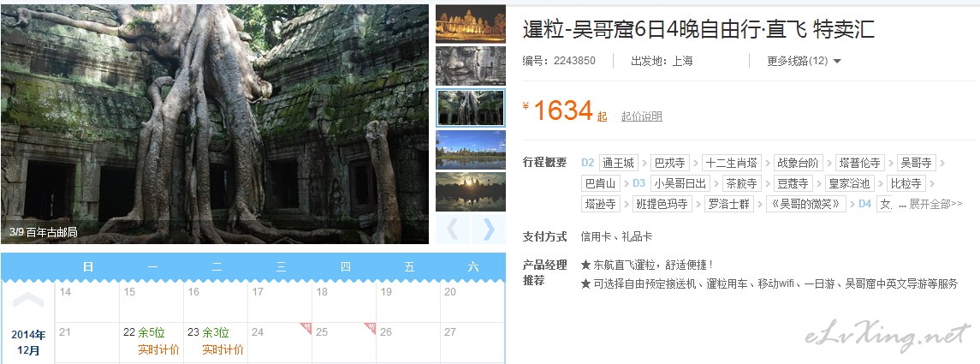Pick the December 26 calendar cell
The image size is (980, 364).
coord(408,342)
